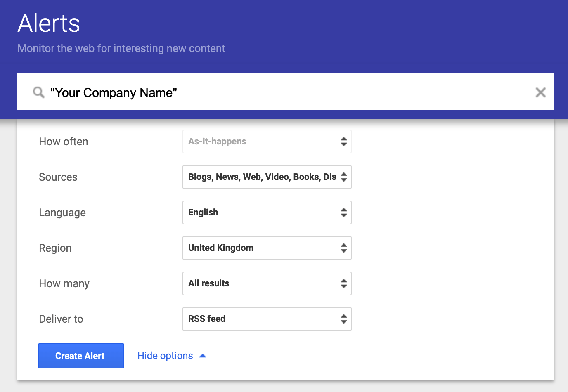Click the Deliver to label

61,319
